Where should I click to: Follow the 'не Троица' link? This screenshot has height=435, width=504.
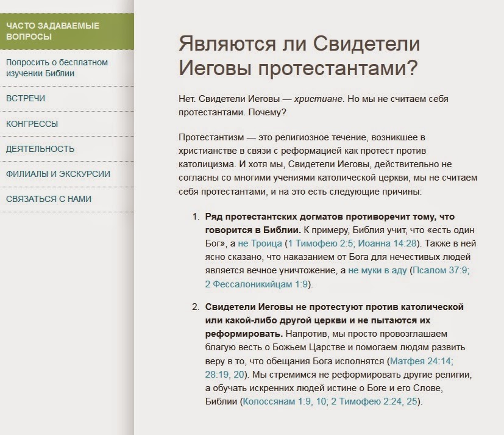(260, 243)
